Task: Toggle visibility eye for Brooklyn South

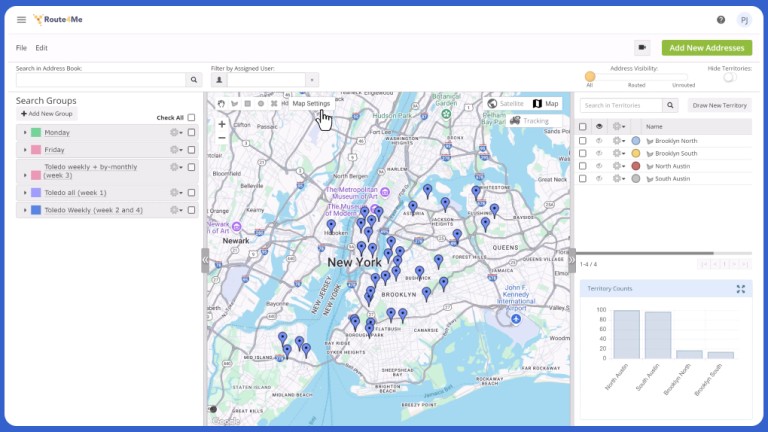Action: [599, 153]
